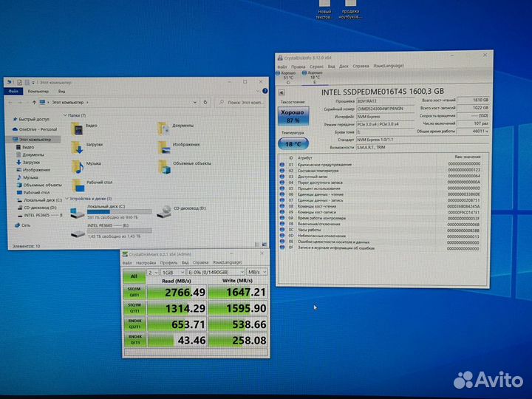Select Этот компьютер in Explorer sidebar
The height and width of the screenshot is (399, 532).
(33, 139)
